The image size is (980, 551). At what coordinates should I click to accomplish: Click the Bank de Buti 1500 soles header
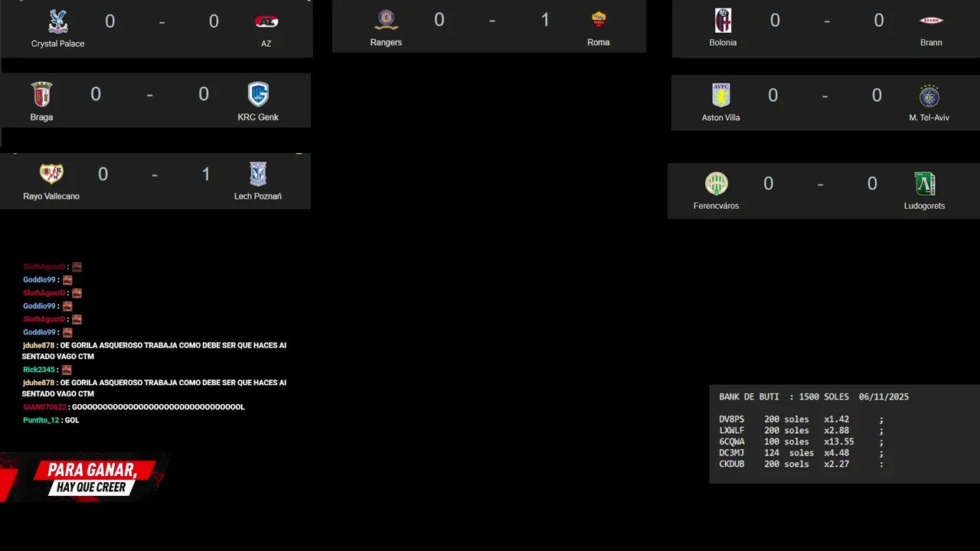click(x=784, y=396)
